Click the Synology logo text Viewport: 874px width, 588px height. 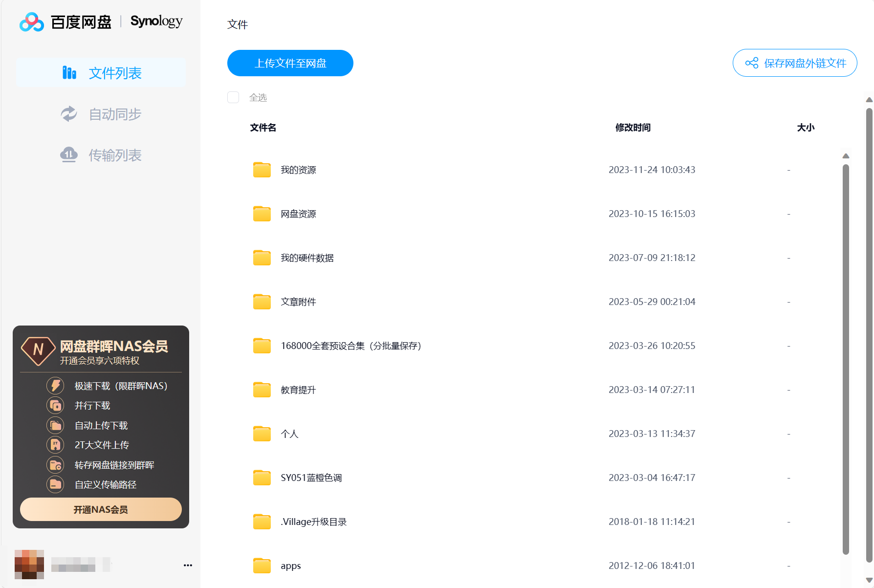point(156,22)
